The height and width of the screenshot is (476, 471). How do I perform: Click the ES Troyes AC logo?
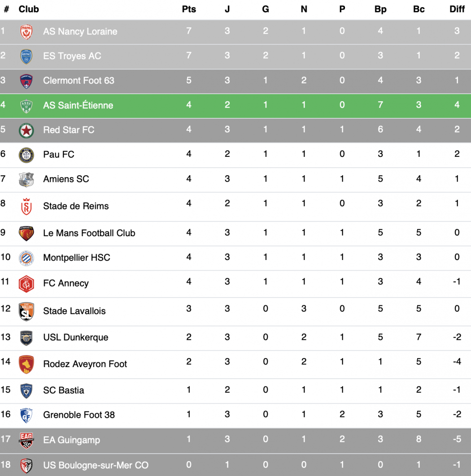(x=26, y=56)
